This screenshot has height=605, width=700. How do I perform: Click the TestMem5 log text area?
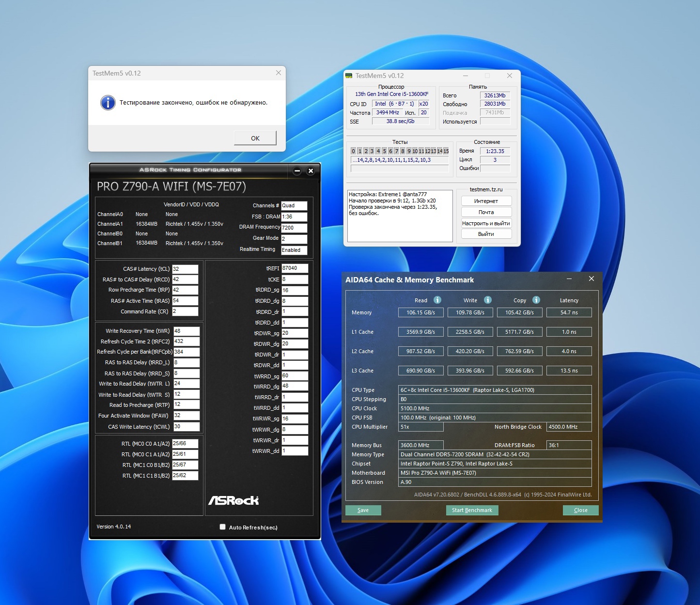[400, 216]
